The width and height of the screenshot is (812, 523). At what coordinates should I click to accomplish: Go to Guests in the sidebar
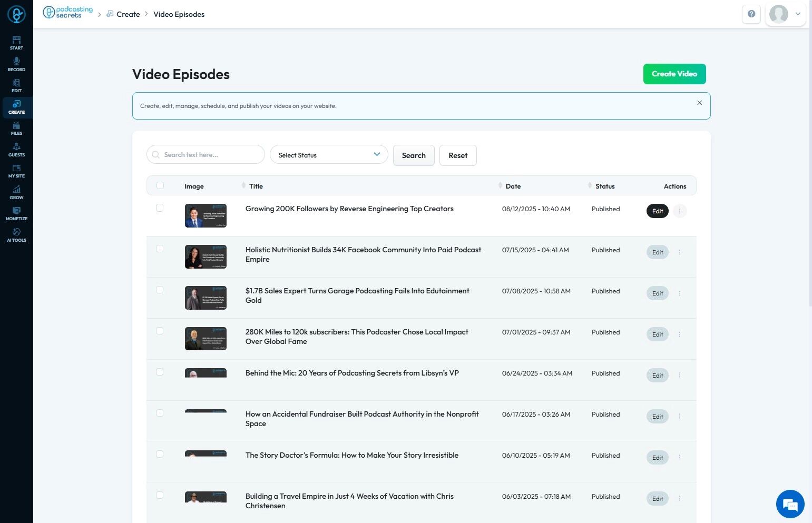coord(16,150)
